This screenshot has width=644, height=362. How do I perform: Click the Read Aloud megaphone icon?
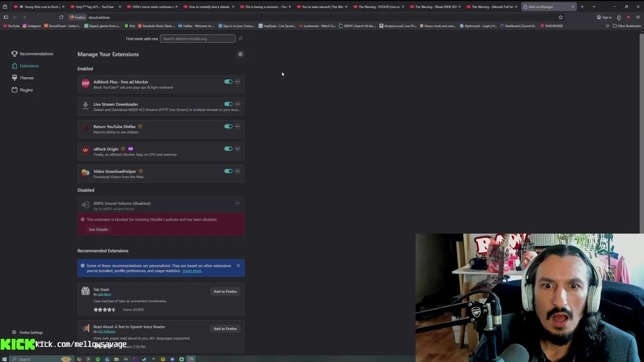coord(86,328)
